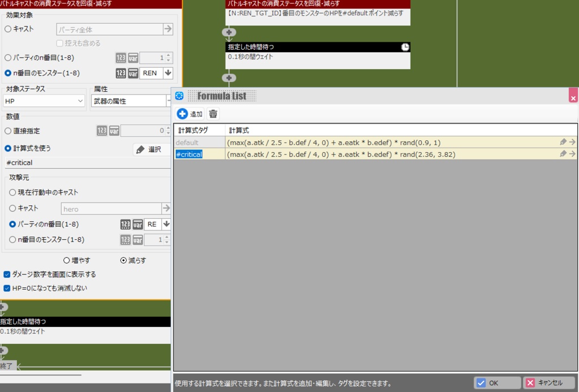Click the REN variable dropdown arrow
Screen dimensions: 579x392
pos(168,73)
